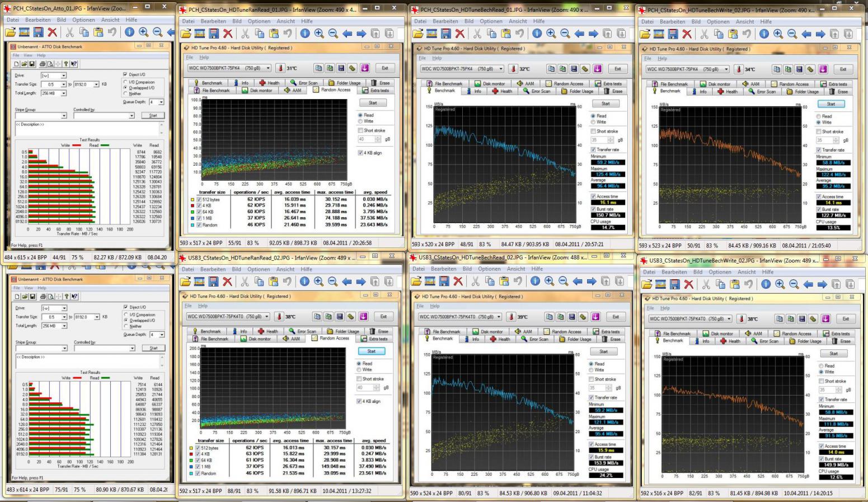Save the HD Tune screenshot via diskette icon

tap(340, 68)
